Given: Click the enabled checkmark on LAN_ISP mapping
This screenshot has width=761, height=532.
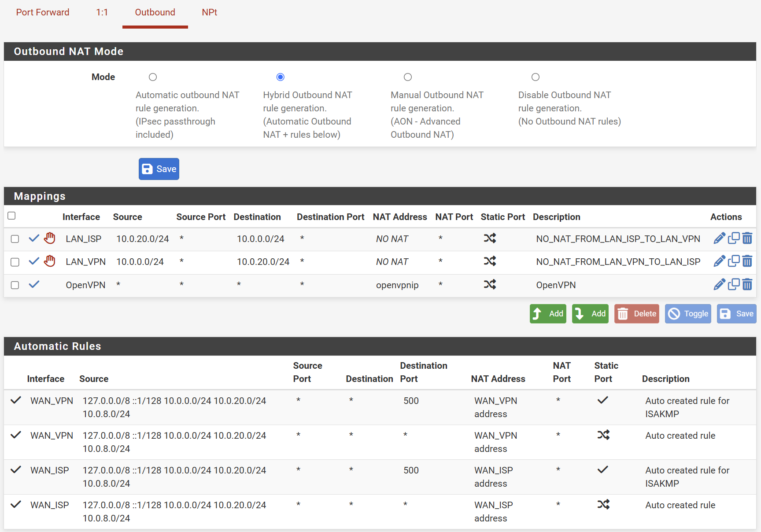Looking at the screenshot, I should tap(34, 238).
